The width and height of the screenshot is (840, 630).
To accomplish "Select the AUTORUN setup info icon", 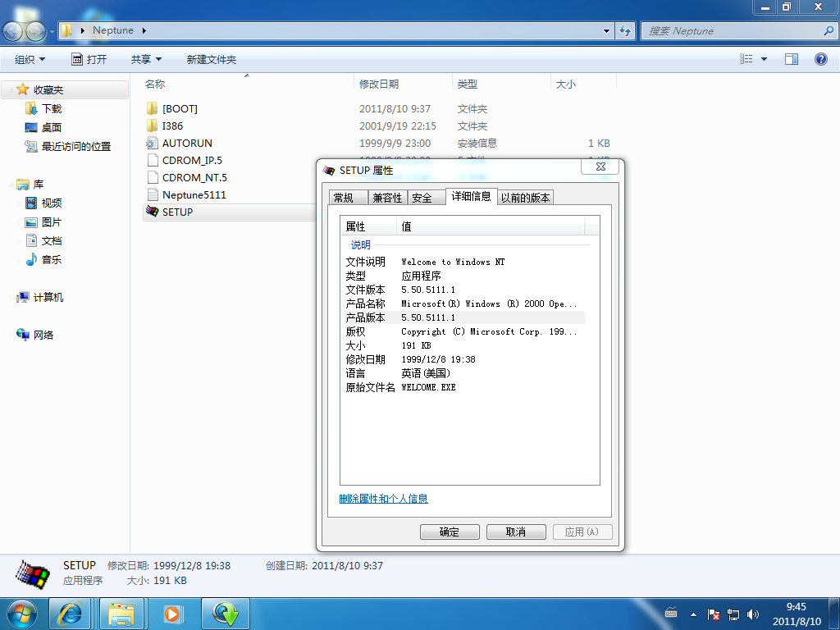I will tap(152, 143).
